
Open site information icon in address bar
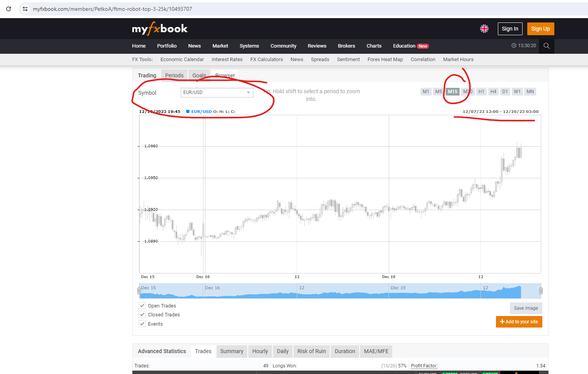click(25, 9)
